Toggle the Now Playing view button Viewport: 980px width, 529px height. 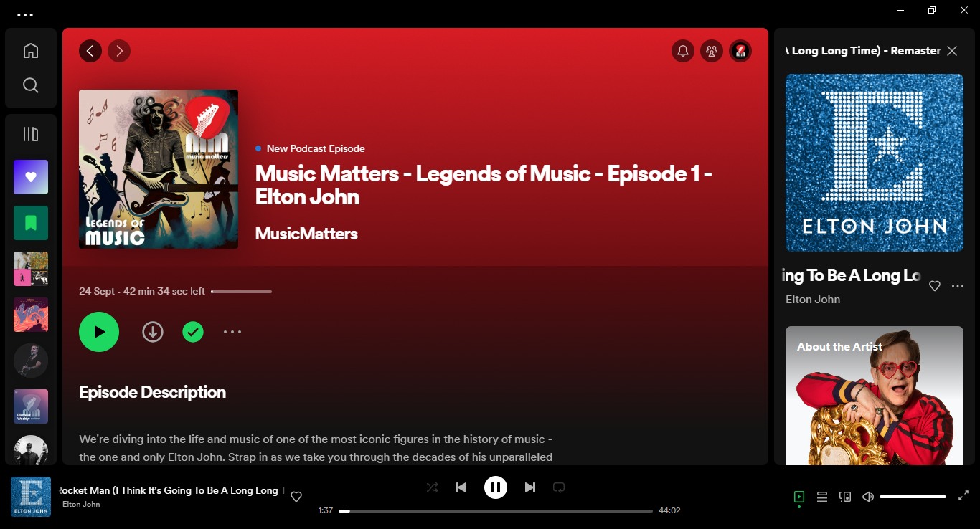pos(799,497)
